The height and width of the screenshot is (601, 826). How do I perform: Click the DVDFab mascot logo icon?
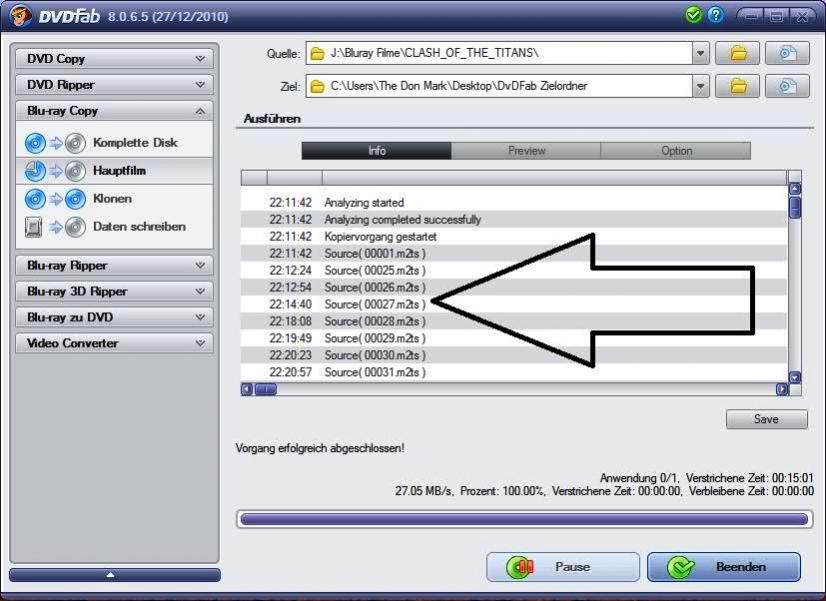[x=21, y=16]
